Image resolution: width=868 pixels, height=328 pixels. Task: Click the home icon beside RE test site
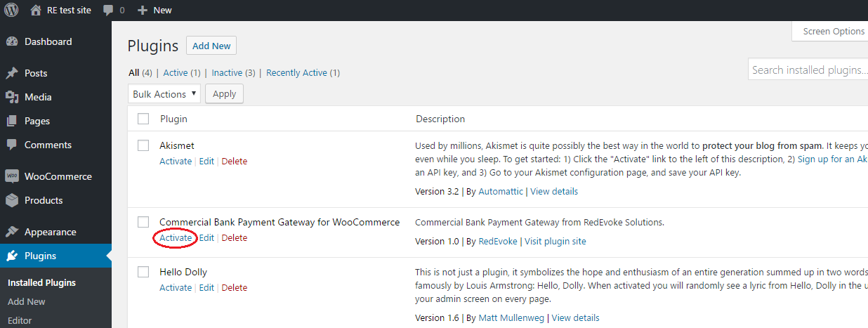[36, 10]
